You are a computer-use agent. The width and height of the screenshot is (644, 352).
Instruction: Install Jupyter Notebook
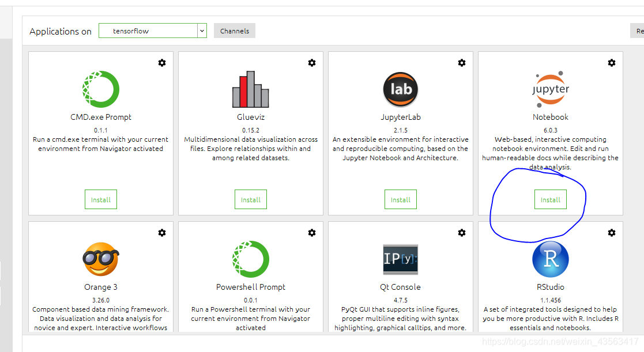551,199
